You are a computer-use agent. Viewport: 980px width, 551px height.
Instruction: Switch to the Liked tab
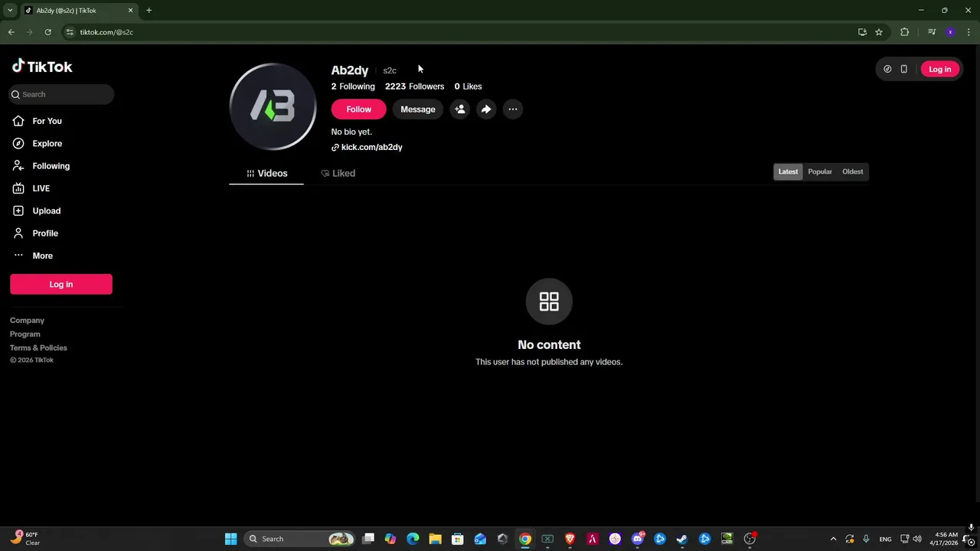[x=338, y=174]
